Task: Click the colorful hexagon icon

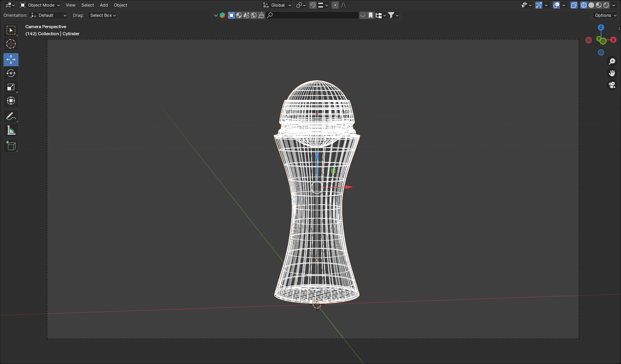Action: tap(222, 15)
